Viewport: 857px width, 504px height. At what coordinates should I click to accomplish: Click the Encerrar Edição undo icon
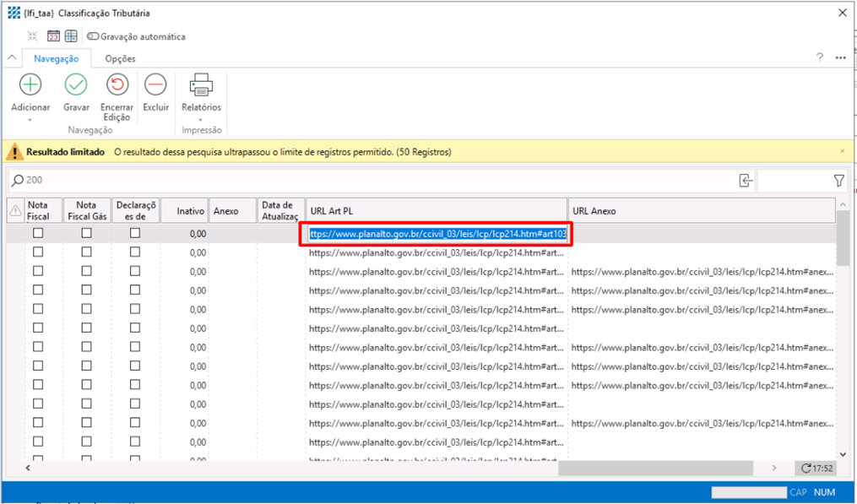tap(117, 84)
